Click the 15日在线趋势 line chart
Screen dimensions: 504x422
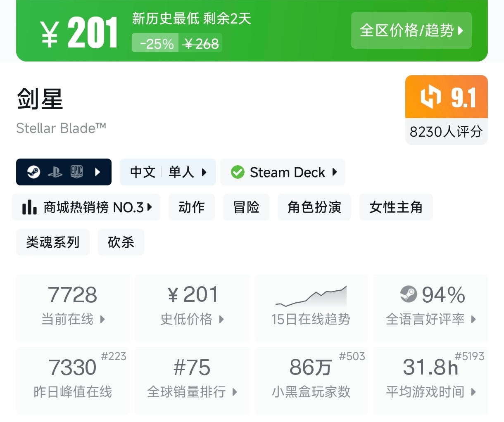point(311,296)
